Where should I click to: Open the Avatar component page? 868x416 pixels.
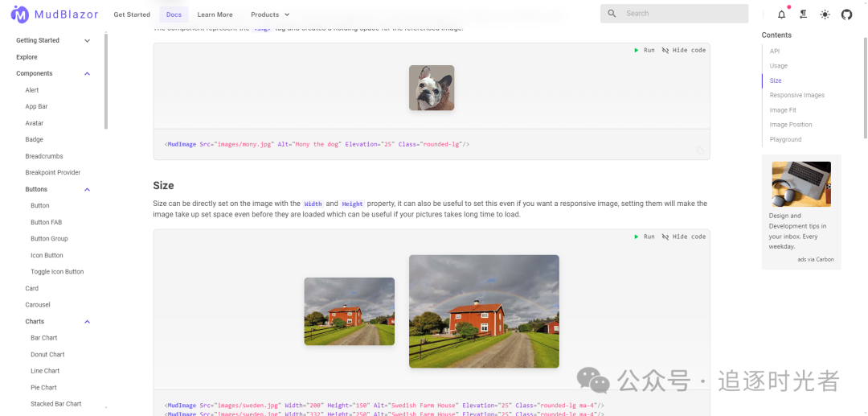[x=35, y=123]
